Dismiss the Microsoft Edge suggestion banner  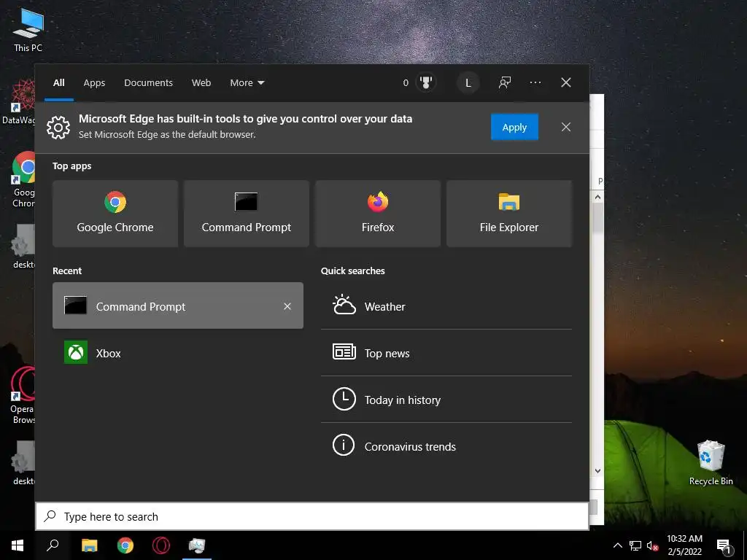(566, 127)
